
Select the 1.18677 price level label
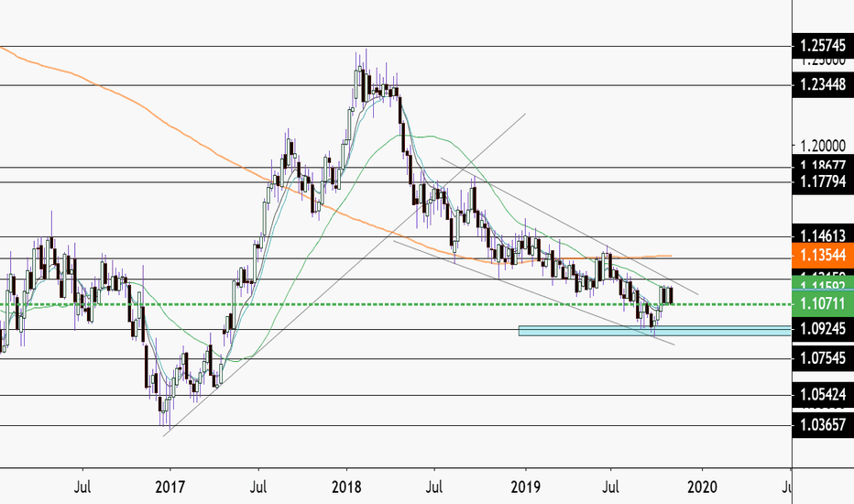823,165
